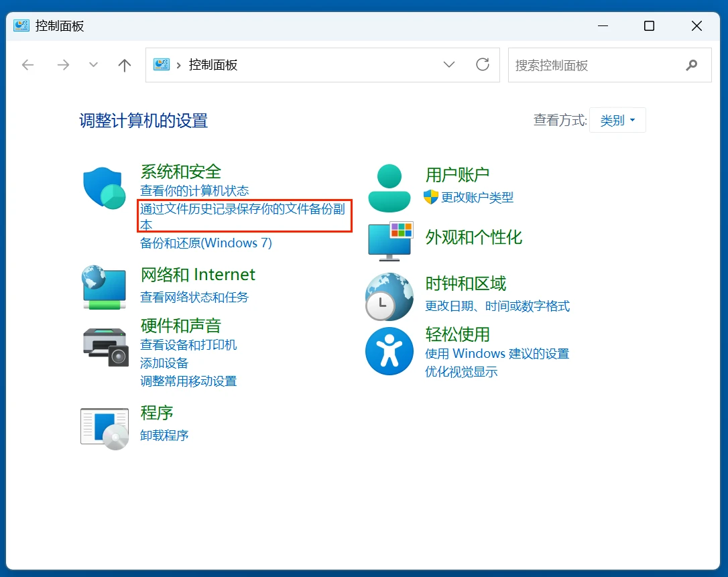This screenshot has width=728, height=577.
Task: Open 外观和个性化 category
Action: pos(474,237)
